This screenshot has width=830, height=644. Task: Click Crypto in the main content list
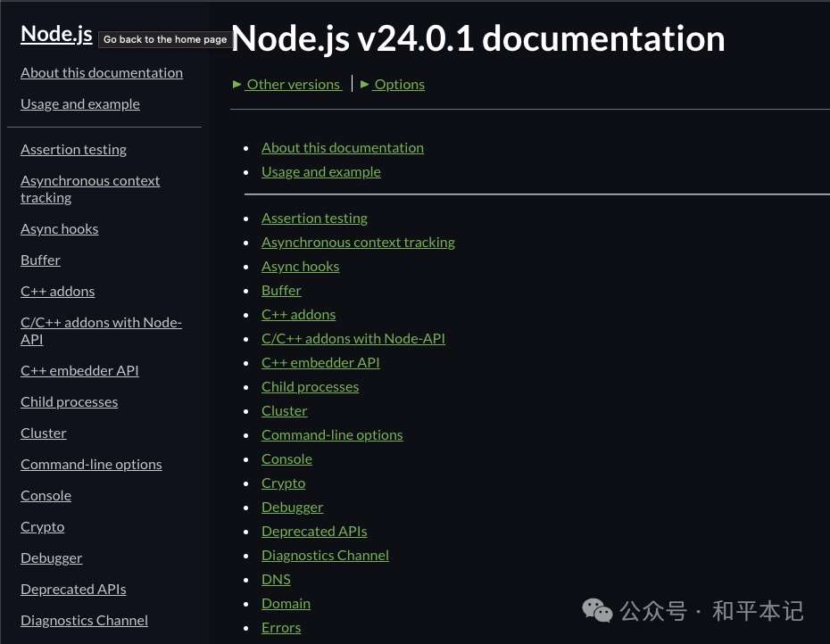[283, 483]
